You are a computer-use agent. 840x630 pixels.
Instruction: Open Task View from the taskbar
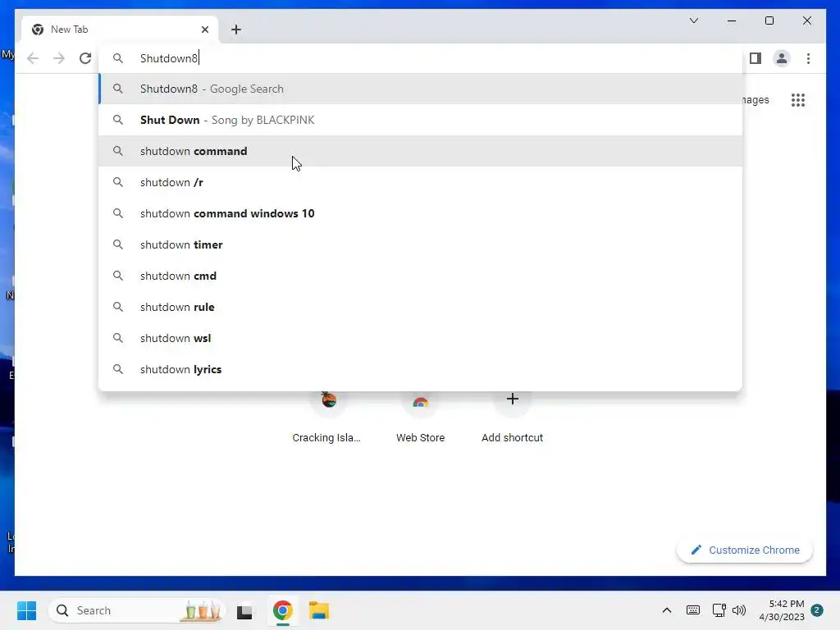244,611
